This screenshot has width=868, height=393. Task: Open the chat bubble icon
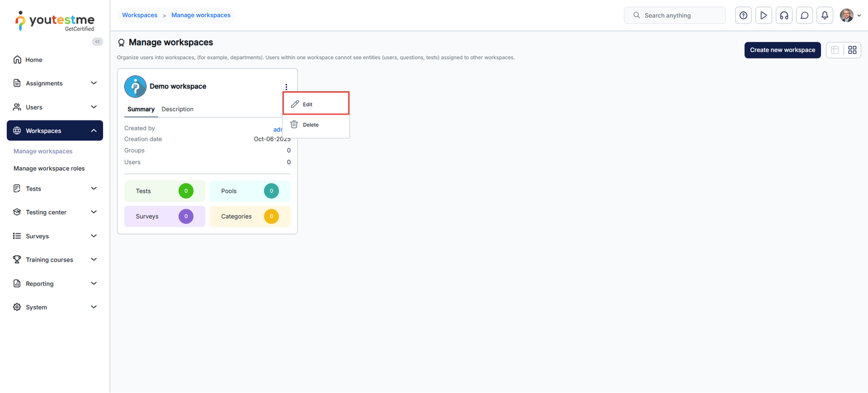point(805,16)
